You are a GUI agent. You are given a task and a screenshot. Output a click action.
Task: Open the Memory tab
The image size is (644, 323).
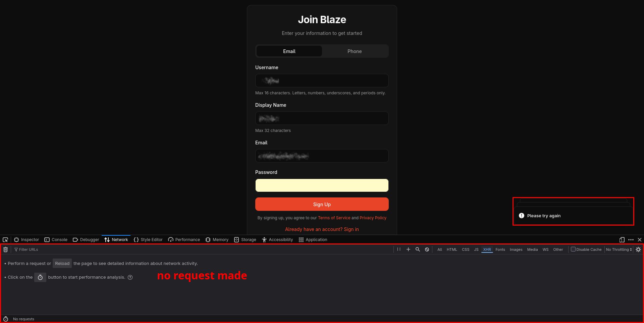click(217, 240)
